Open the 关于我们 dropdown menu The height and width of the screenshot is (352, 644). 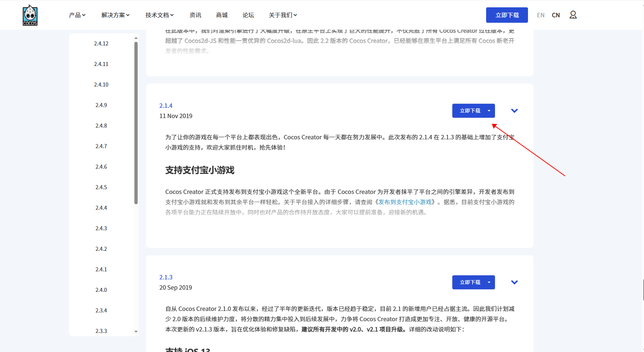point(283,15)
